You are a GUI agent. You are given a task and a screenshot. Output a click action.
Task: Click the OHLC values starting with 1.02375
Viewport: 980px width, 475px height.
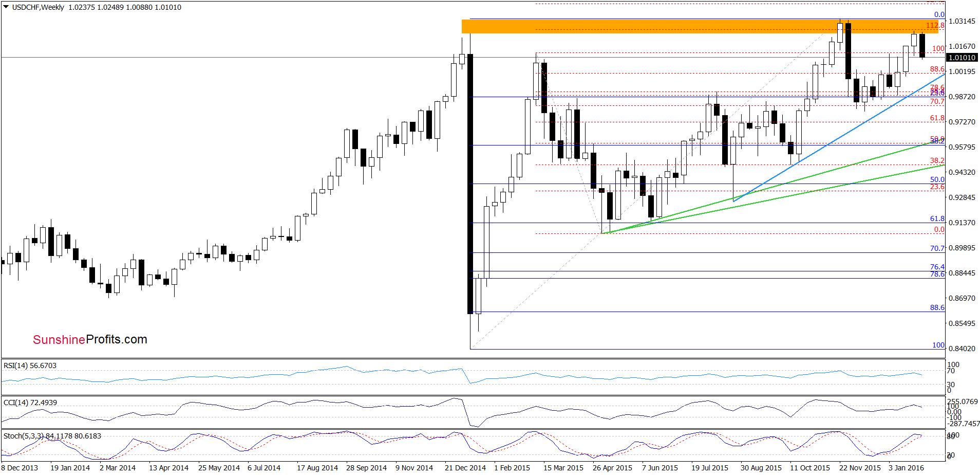tap(125, 7)
